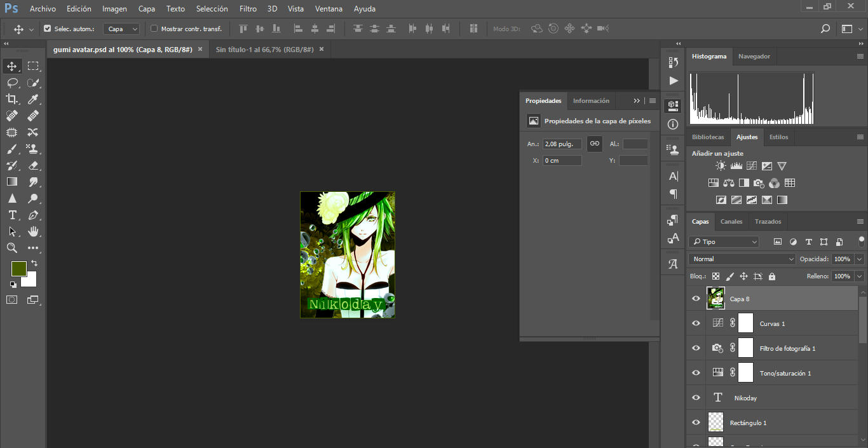Select the Lasso tool
The height and width of the screenshot is (448, 868).
pos(12,83)
